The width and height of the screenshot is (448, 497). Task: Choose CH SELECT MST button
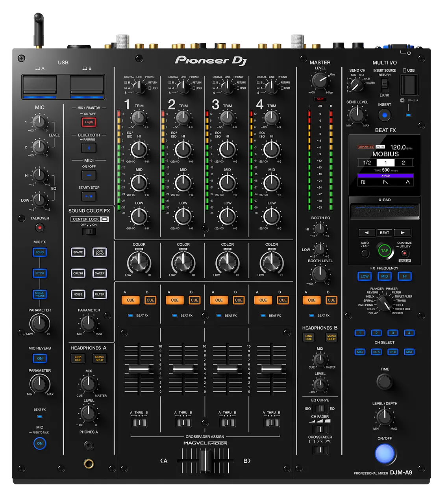409,352
